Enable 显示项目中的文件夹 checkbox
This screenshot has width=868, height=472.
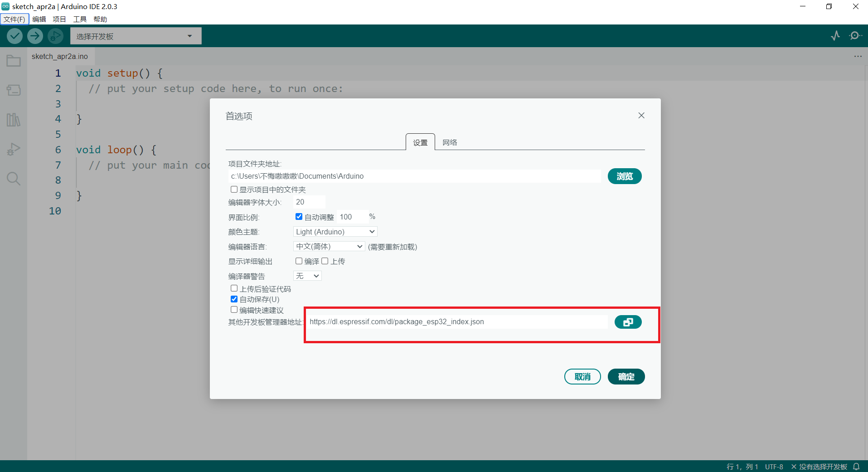click(234, 190)
